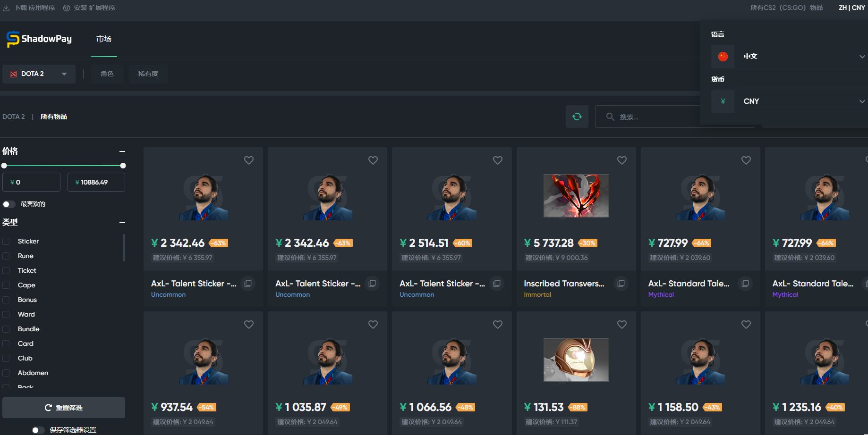The height and width of the screenshot is (435, 868).
Task: Tick the Ticket type checkbox
Action: 6,271
